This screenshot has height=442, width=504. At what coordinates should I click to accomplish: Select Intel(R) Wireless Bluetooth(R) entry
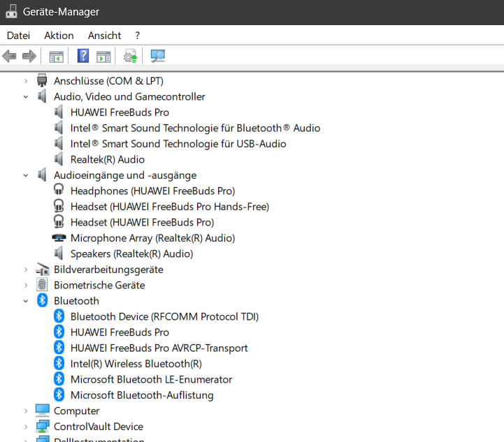click(x=136, y=364)
